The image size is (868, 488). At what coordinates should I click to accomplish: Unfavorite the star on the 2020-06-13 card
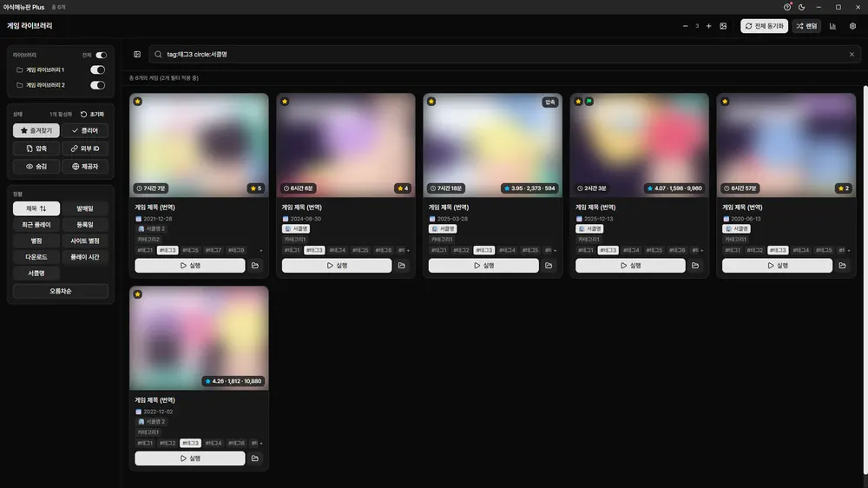click(x=725, y=102)
